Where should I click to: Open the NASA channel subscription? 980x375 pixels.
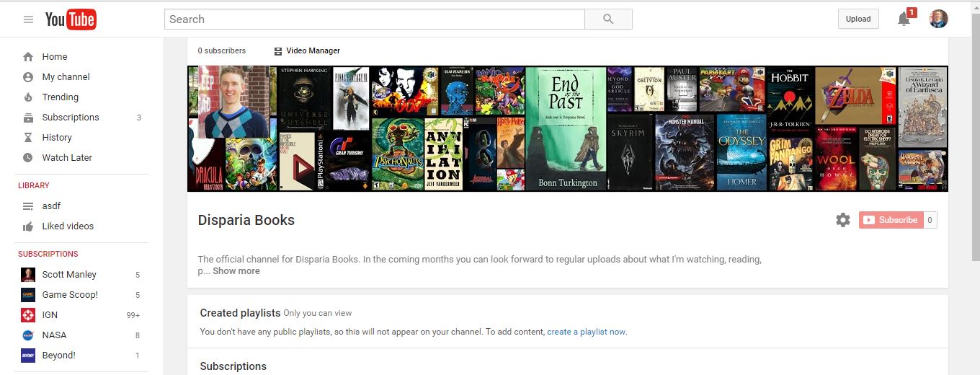[54, 335]
